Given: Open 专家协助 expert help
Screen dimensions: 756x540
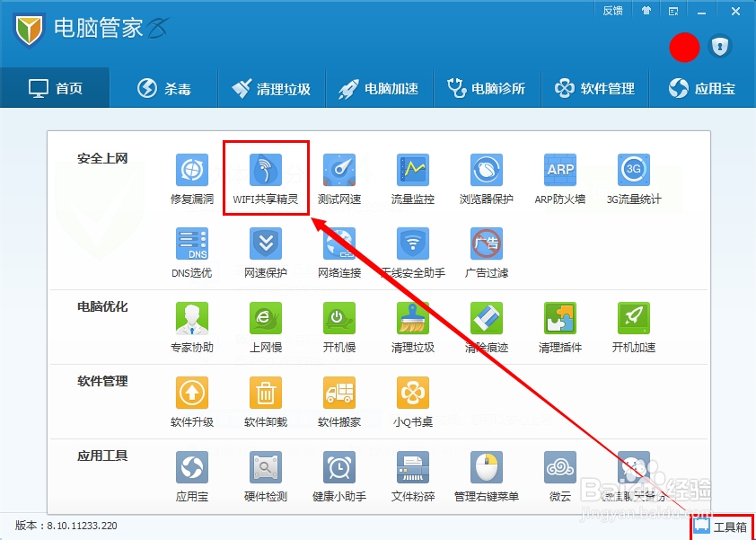Looking at the screenshot, I should point(192,328).
